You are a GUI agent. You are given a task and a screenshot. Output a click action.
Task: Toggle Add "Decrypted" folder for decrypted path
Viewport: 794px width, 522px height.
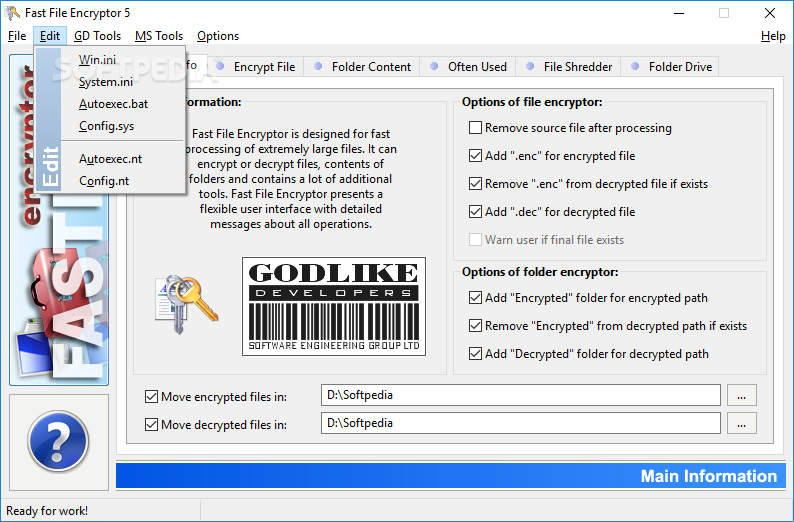589,353
